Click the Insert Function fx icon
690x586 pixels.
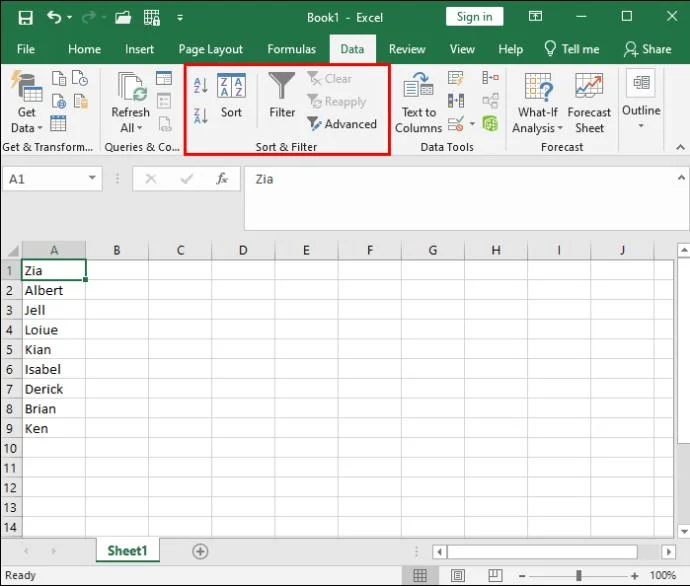[222, 179]
